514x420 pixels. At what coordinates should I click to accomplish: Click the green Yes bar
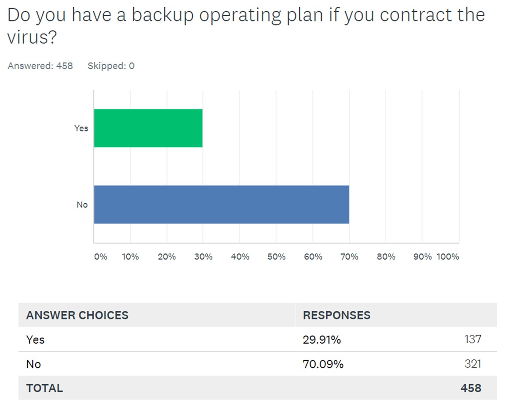tap(148, 128)
